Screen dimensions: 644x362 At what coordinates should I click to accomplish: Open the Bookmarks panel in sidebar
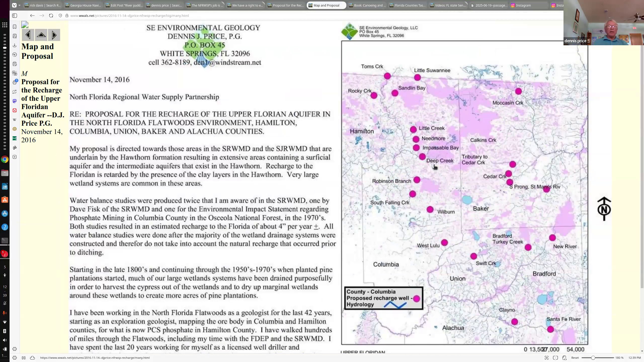click(x=15, y=27)
